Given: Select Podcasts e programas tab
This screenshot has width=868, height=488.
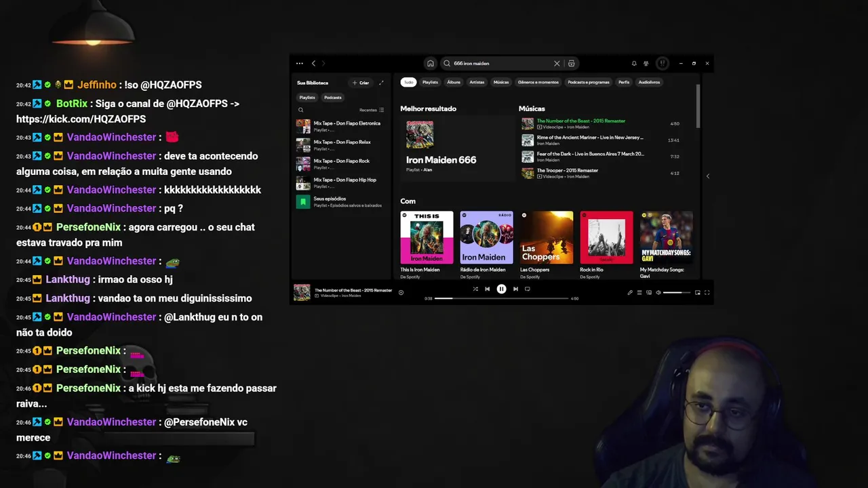Looking at the screenshot, I should (x=589, y=82).
